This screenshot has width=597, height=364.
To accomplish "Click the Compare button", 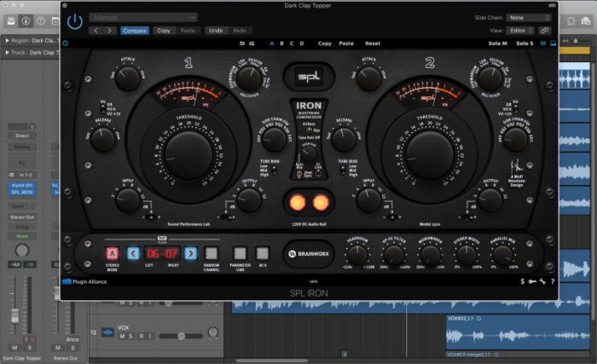I will pyautogui.click(x=134, y=31).
